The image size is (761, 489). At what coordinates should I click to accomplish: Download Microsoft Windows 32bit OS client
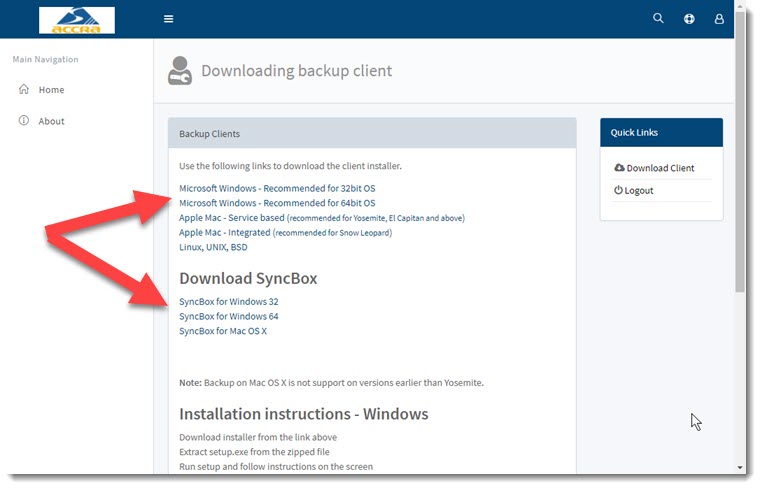[x=277, y=188]
